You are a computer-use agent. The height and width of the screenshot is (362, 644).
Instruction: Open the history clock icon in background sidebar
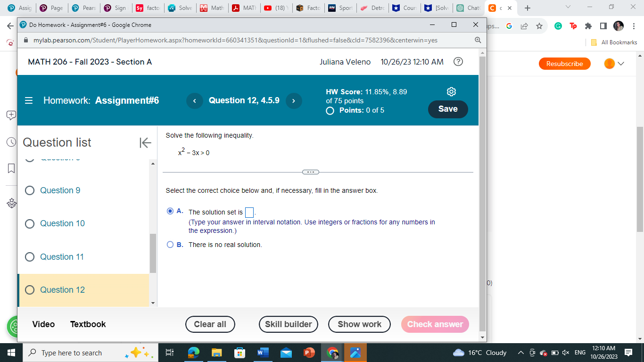10,142
